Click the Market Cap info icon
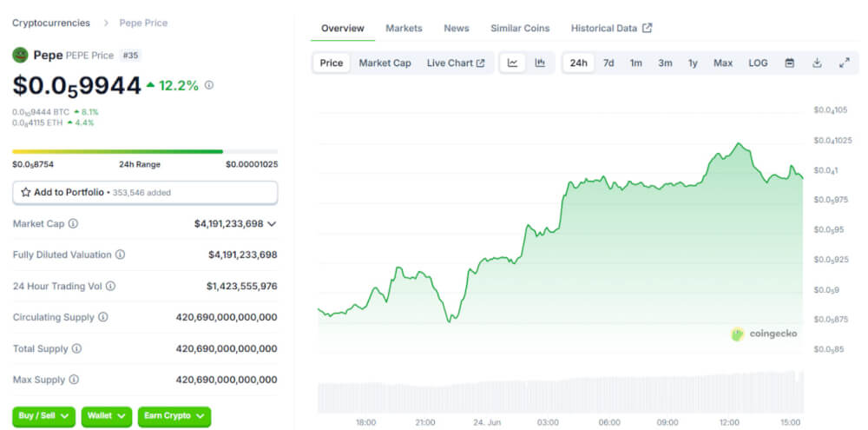 tap(73, 223)
